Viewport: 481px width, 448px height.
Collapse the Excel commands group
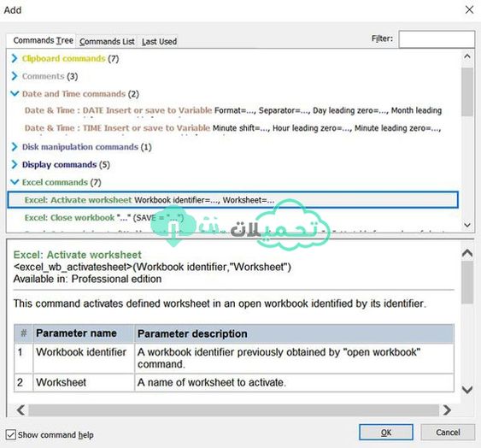(x=15, y=182)
